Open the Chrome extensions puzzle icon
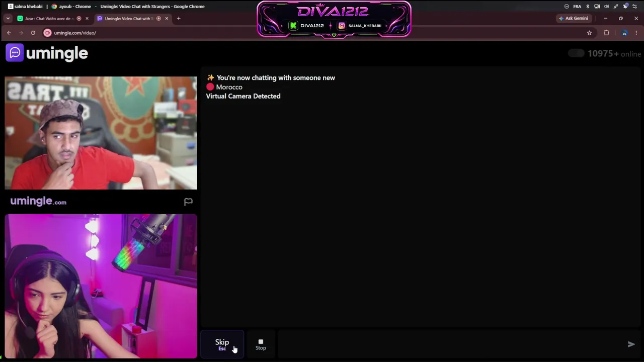Screen dimensions: 644x362 pyautogui.click(x=606, y=33)
